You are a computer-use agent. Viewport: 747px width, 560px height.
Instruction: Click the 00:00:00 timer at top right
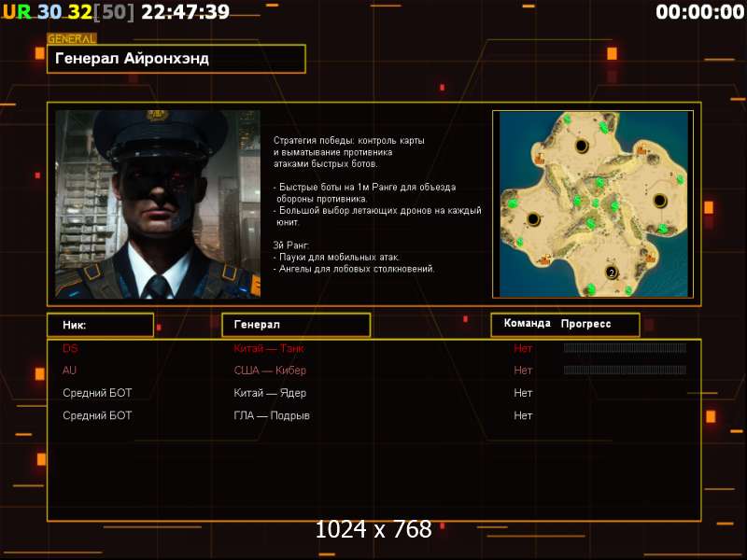[699, 12]
